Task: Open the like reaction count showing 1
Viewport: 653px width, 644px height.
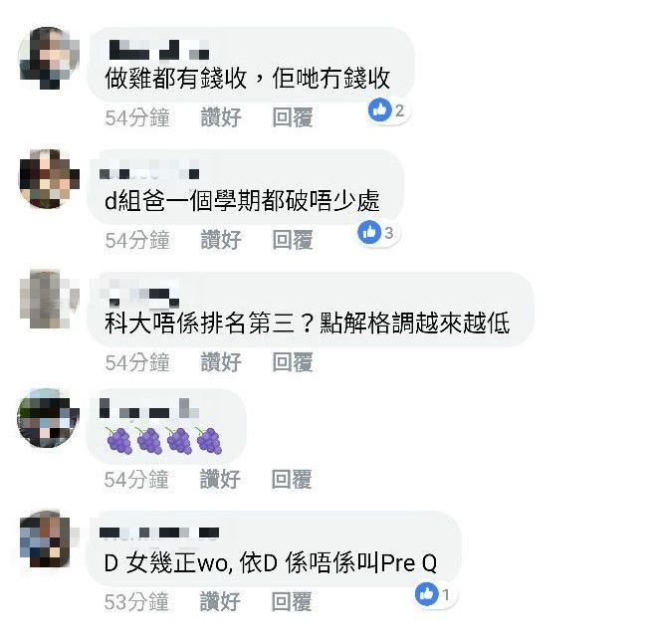Action: click(436, 594)
